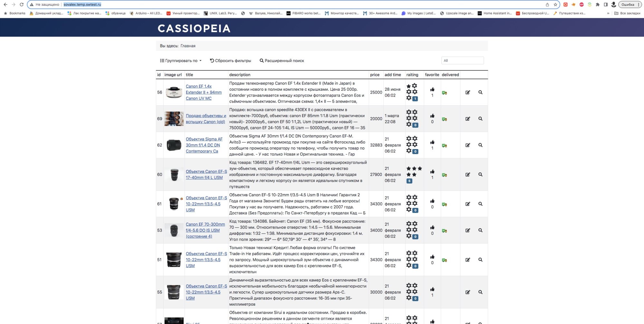Click magnifier view icon for item 53
The height and width of the screenshot is (324, 644).
coord(480,230)
